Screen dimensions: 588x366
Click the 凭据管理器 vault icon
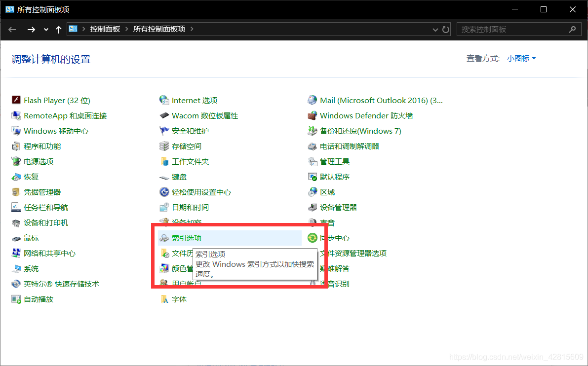16,192
